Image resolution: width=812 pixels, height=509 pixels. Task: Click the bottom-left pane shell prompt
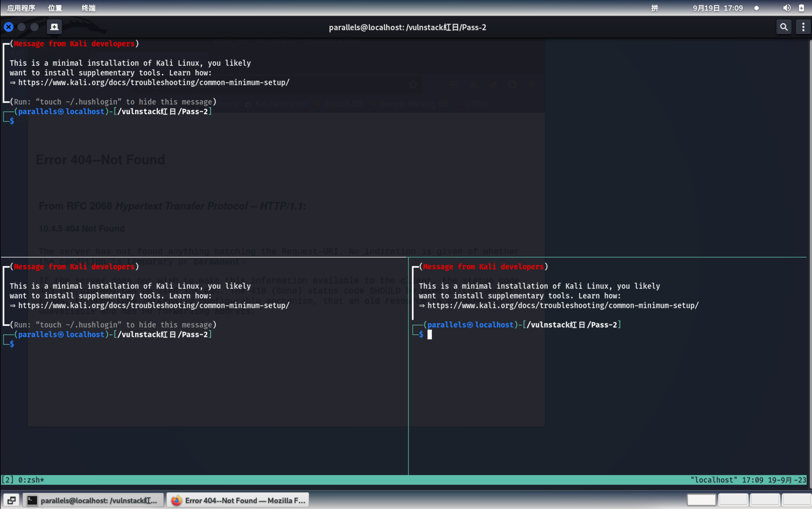tap(12, 344)
